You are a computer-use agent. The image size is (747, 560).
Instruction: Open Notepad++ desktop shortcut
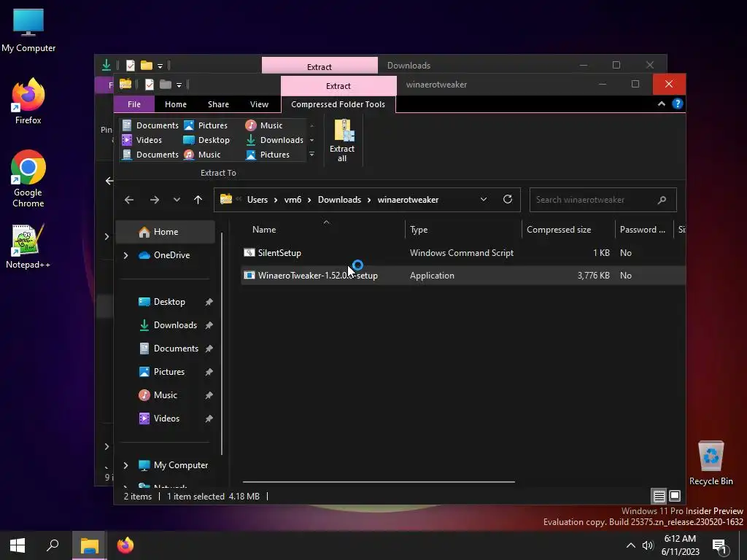click(x=28, y=246)
